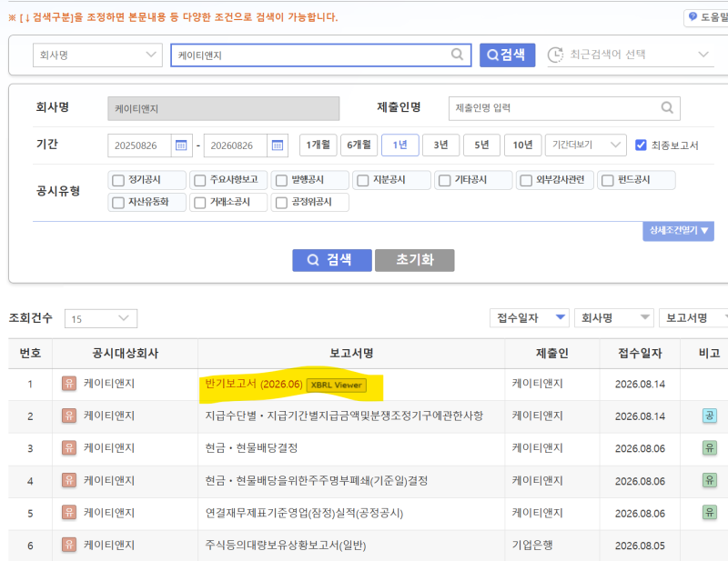Click 기업은행 submitter in row 6
This screenshot has width=728, height=561.
[532, 545]
